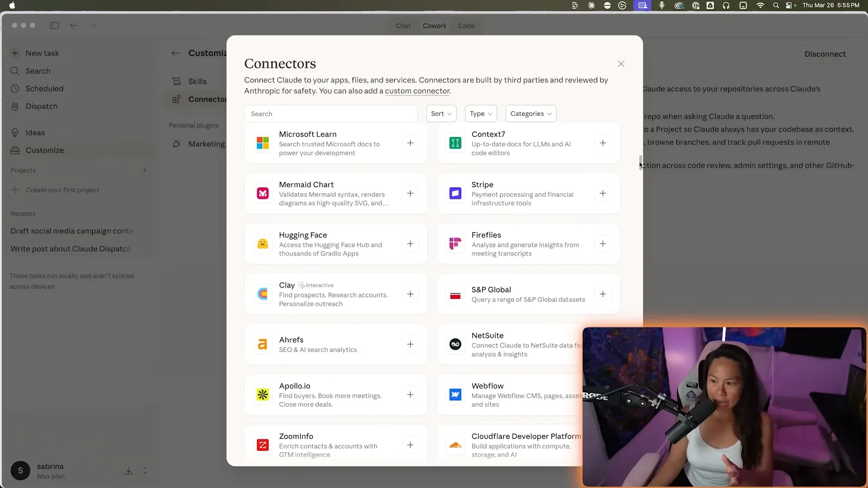The image size is (868, 488).
Task: Add the Hugging Face connector
Action: (410, 244)
